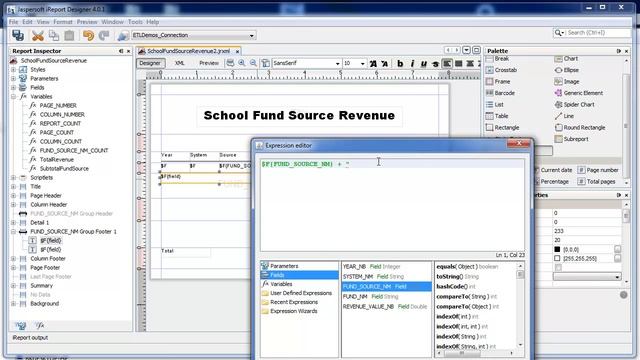This screenshot has height=360, width=640.
Task: Select the Generic Element palette item
Action: pyautogui.click(x=579, y=93)
